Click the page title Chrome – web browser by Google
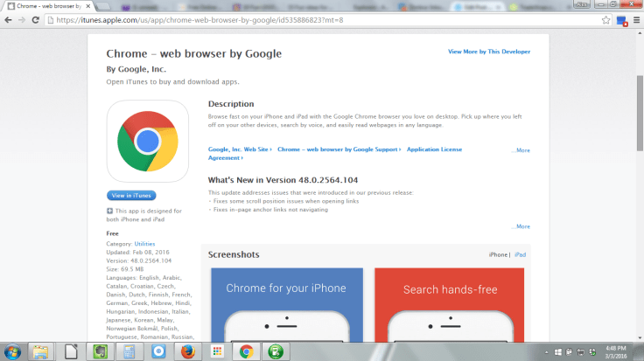Screen dimensions: 644x361 tap(194, 53)
